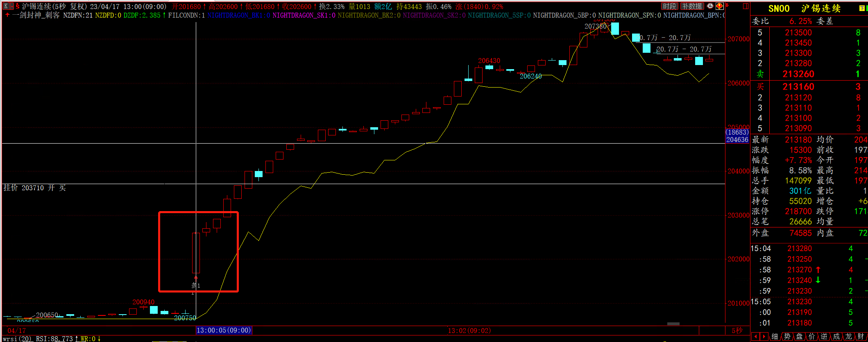Expand the 一剑封神_刺客 indicator arrow
This screenshot has width=868, height=342.
(x=7, y=15)
